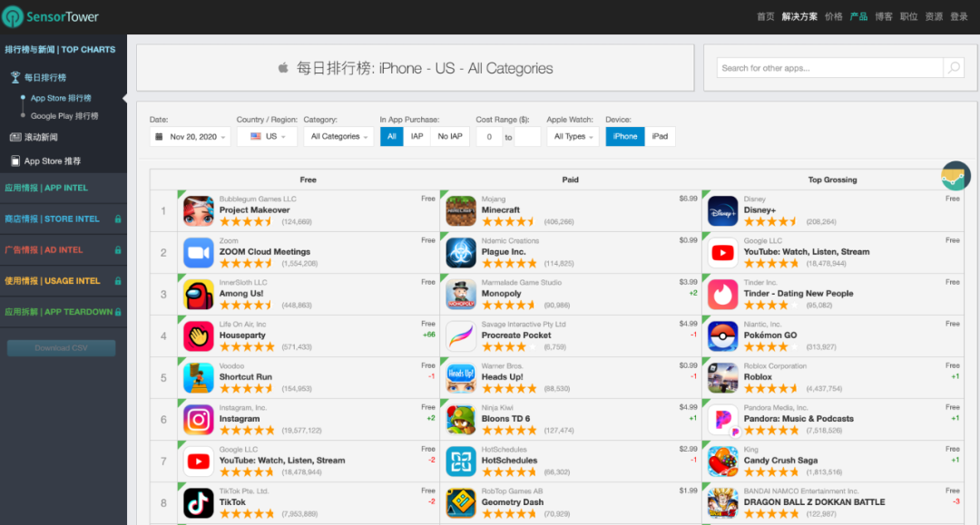This screenshot has width=980, height=525.
Task: Open the APP INTEL sidebar section
Action: [64, 188]
